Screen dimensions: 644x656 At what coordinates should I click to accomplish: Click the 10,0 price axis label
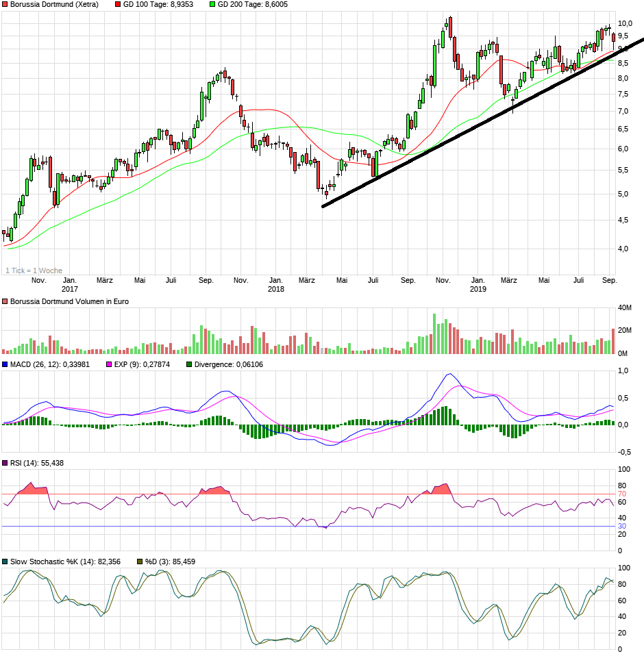624,23
